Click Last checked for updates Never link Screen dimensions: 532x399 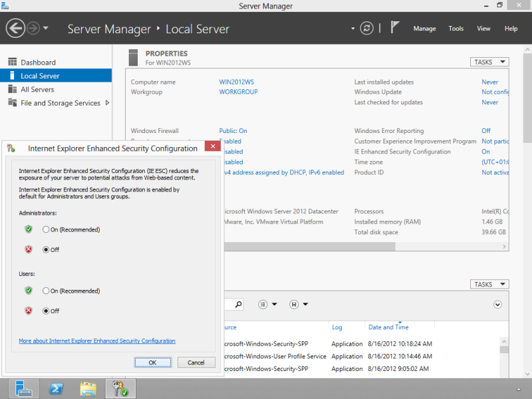[x=489, y=102]
